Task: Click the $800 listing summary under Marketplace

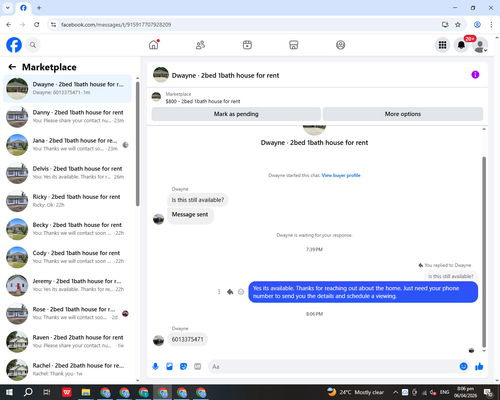Action: pyautogui.click(x=203, y=101)
